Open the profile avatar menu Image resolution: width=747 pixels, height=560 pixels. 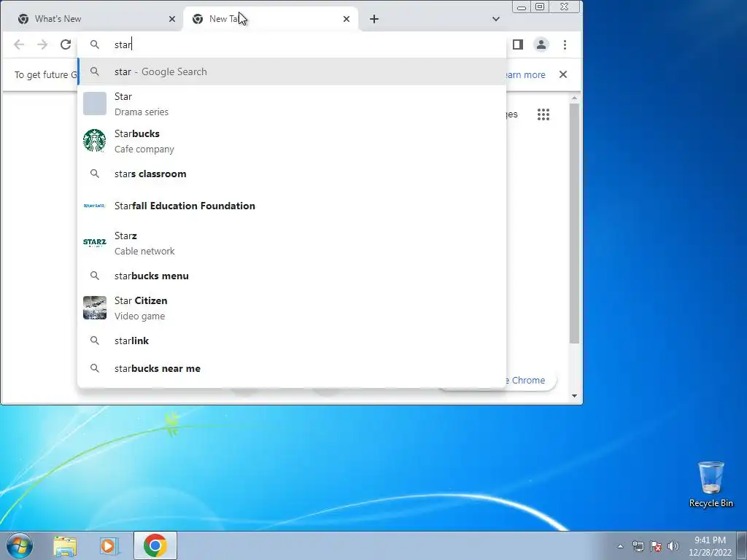[x=541, y=44]
